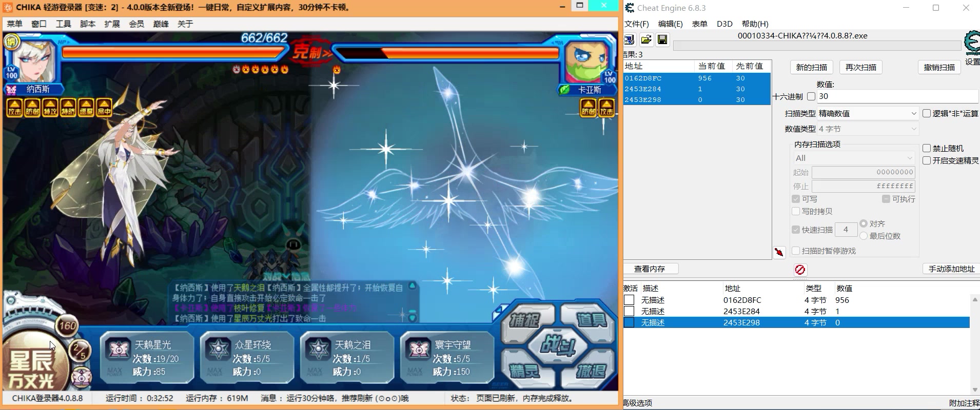
Task: Use the 天鹅星光 skill card
Action: 147,357
